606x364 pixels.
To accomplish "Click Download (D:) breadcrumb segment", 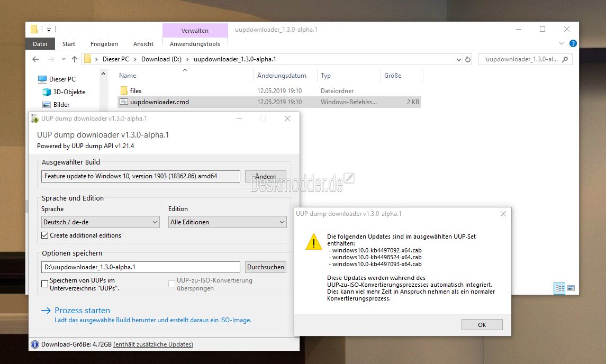I will 161,59.
